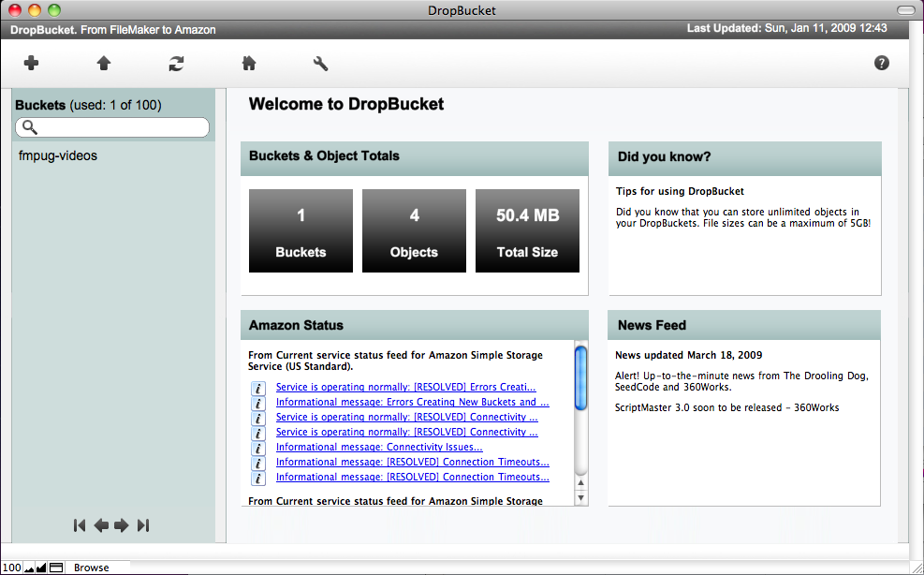Click the Buckets (used: 1 of 100) heading
924x575 pixels.
(x=88, y=105)
